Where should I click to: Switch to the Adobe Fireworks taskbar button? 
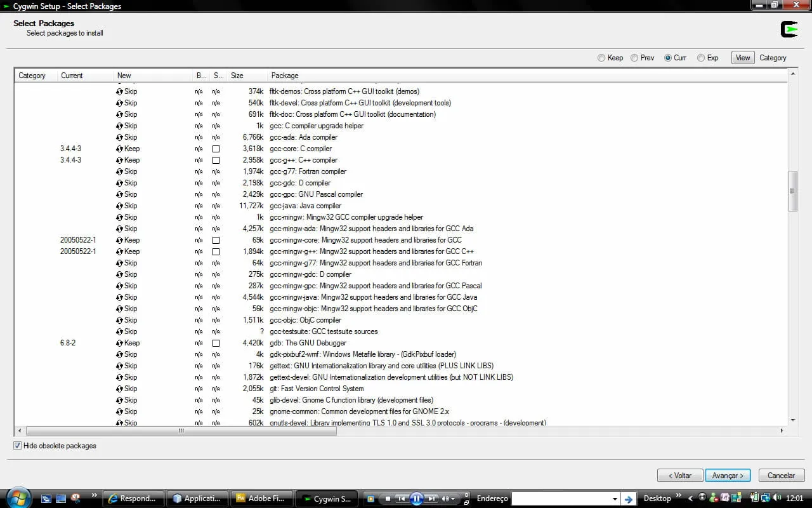[x=261, y=498]
